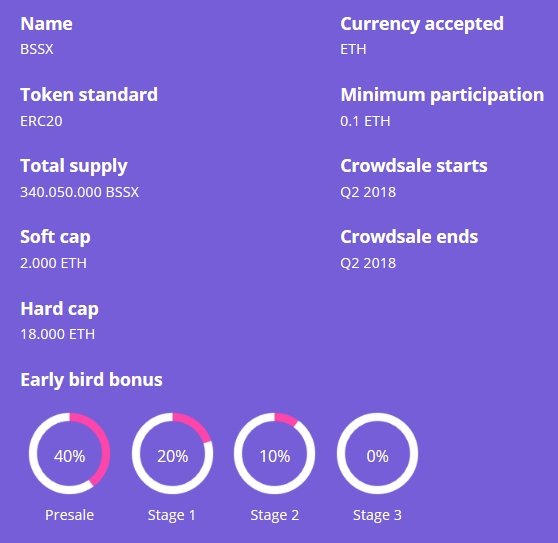Click the Currency accepted heading
The width and height of the screenshot is (558, 543).
click(422, 25)
